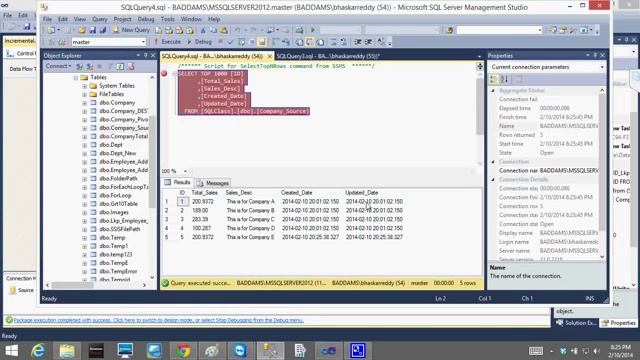Expand the System Tables folder
The width and height of the screenshot is (640, 360).
pos(84,86)
